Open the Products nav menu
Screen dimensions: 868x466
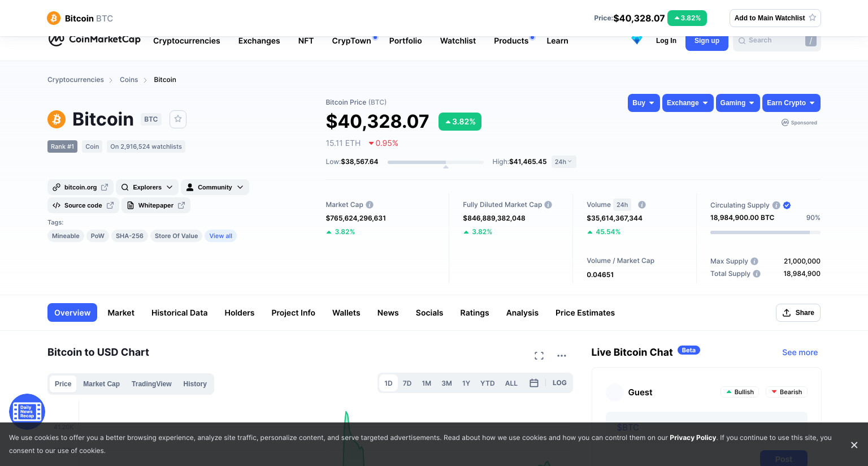tap(511, 41)
